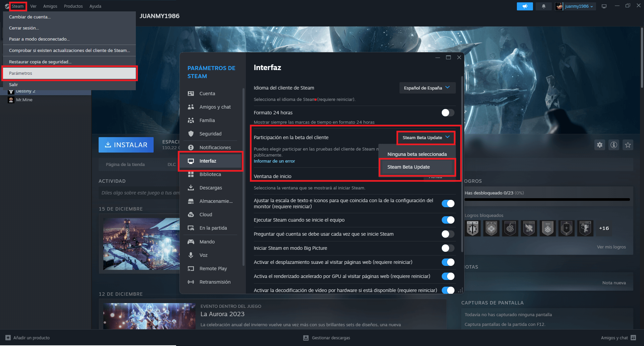Select Parámetros from Steam menu

coord(69,73)
